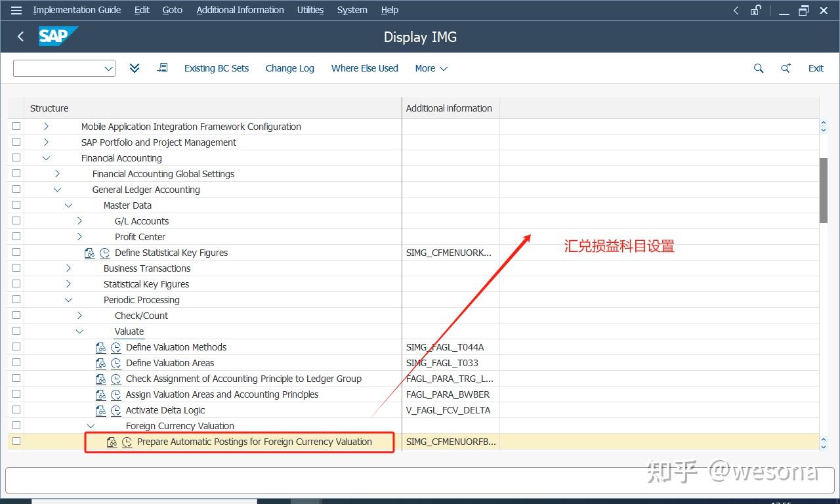Open the Edit menu
Screen dimensions: 840x504
click(x=142, y=10)
